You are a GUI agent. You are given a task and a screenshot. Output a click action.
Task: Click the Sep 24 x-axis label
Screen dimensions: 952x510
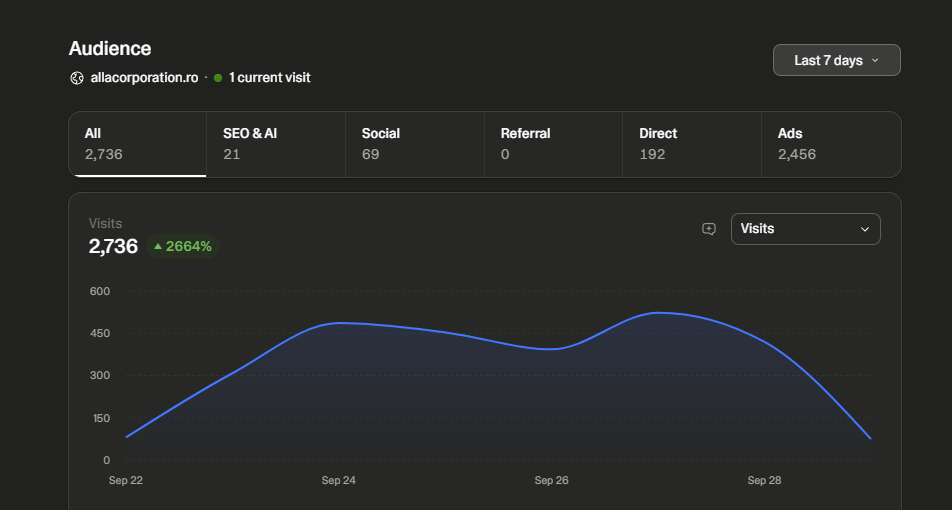click(339, 480)
